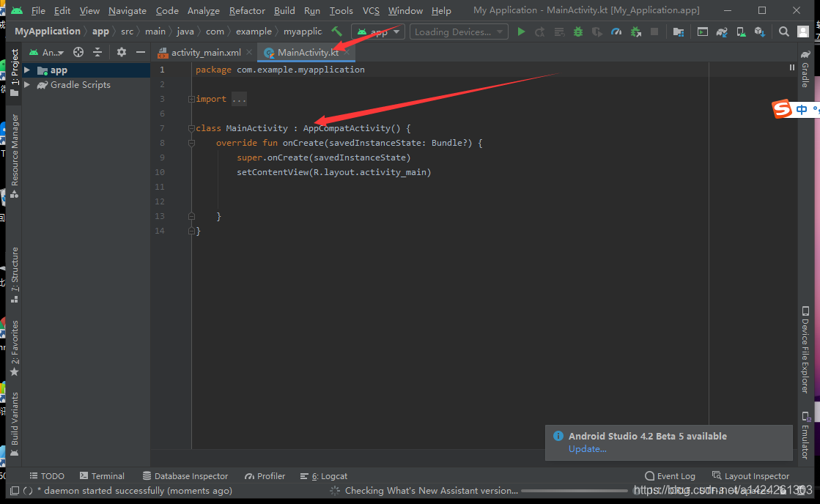Collapse fold marker at line 13
The height and width of the screenshot is (504, 820).
click(x=191, y=216)
